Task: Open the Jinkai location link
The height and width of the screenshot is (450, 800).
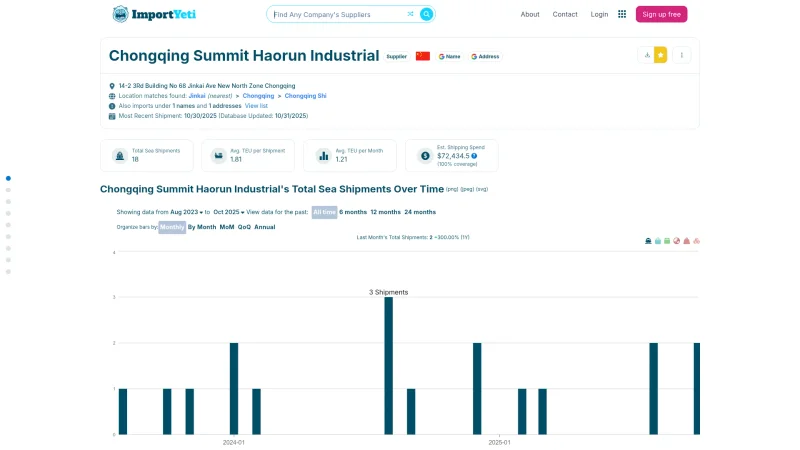Action: point(197,96)
